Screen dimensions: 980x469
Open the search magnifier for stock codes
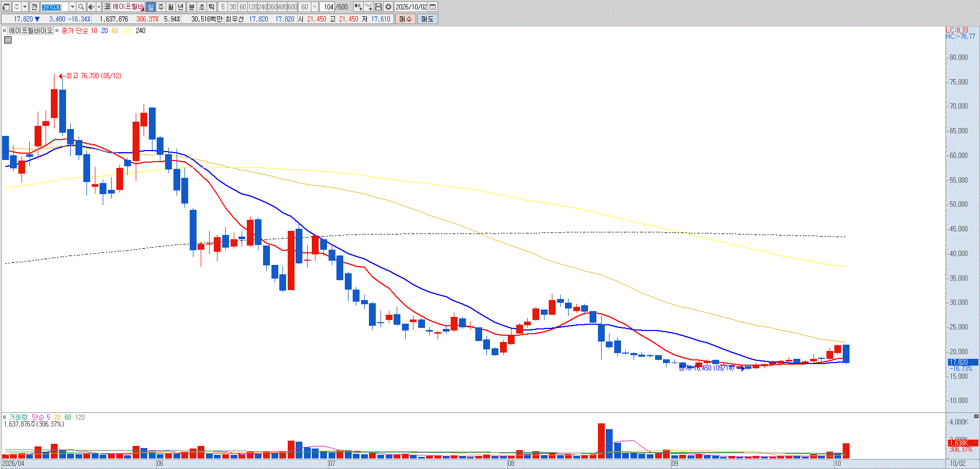pos(81,7)
